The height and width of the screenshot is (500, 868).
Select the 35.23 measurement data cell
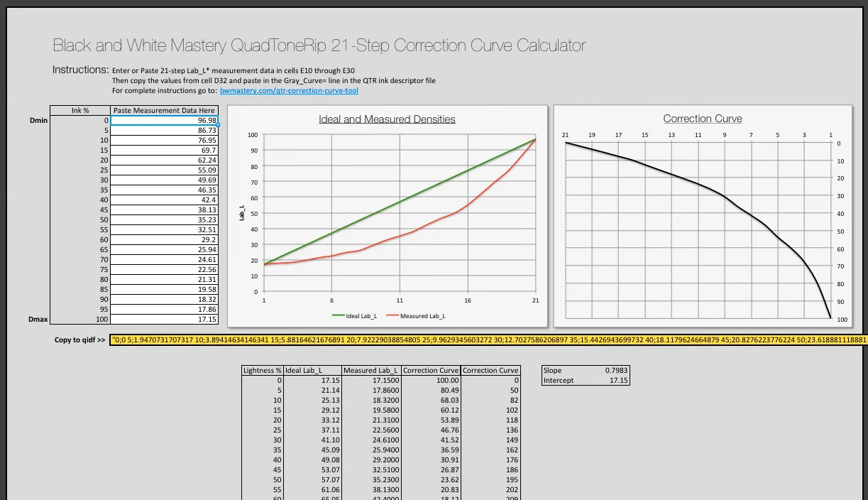[x=165, y=220]
